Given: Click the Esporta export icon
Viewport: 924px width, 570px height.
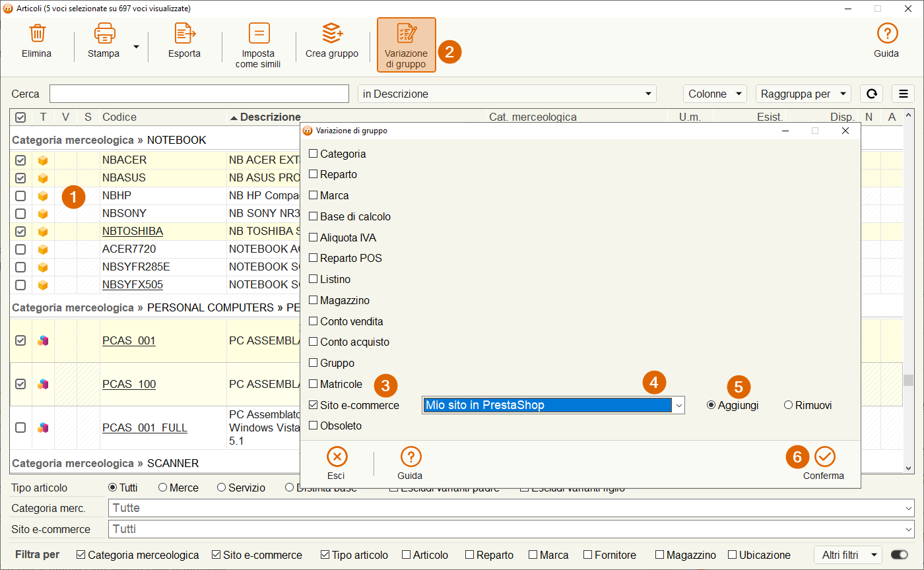Looking at the screenshot, I should (184, 33).
